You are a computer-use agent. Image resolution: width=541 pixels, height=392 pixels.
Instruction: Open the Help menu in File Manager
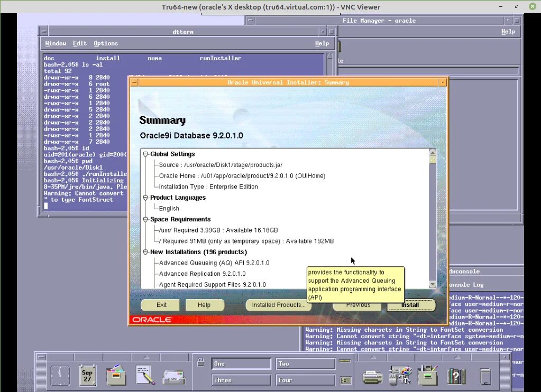point(508,31)
